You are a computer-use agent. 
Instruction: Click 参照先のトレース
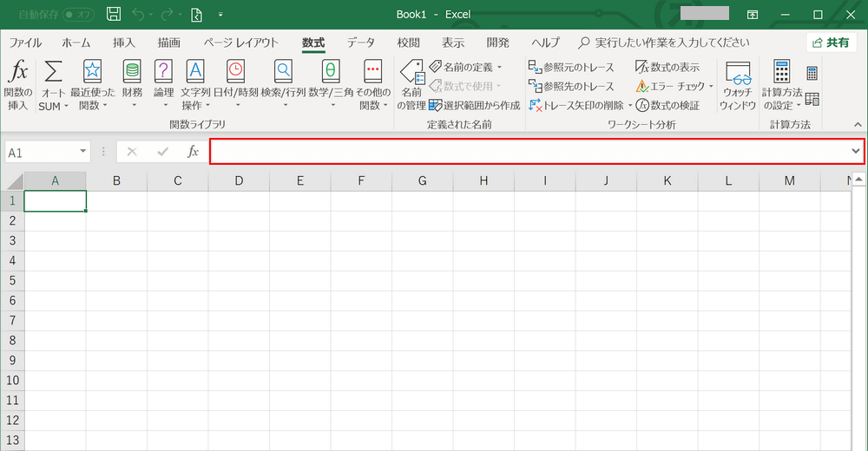tap(571, 87)
